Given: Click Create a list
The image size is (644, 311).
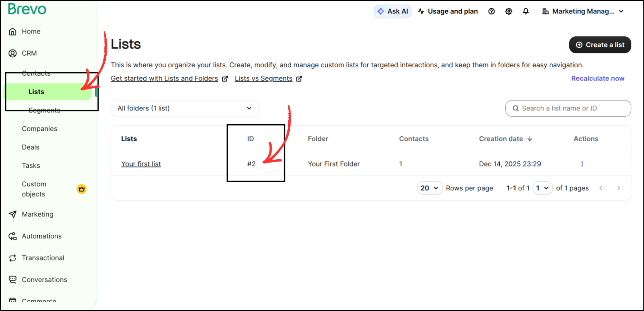Looking at the screenshot, I should point(600,45).
